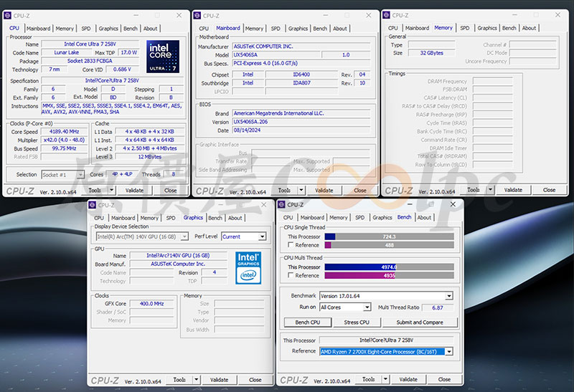Click Single Thread This Processor bar 724.3
The width and height of the screenshot is (574, 392).
pyautogui.click(x=389, y=236)
